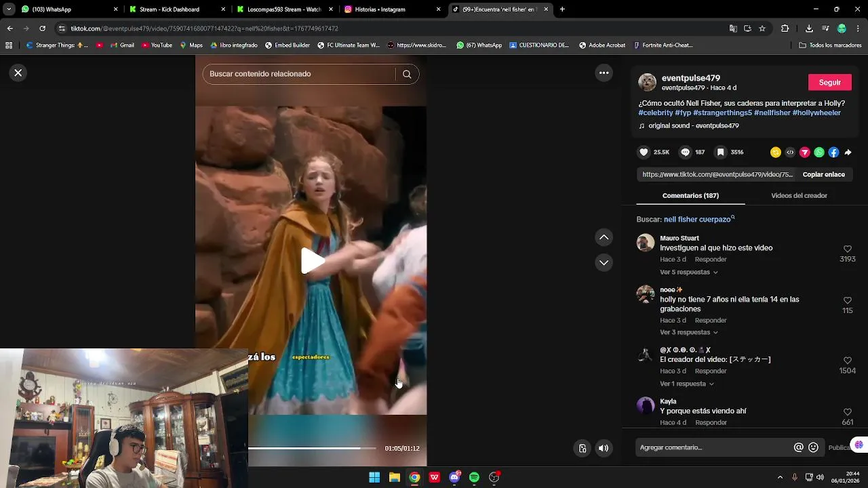Click the yellow repost icon
Viewport: 868px width, 488px height.
776,152
